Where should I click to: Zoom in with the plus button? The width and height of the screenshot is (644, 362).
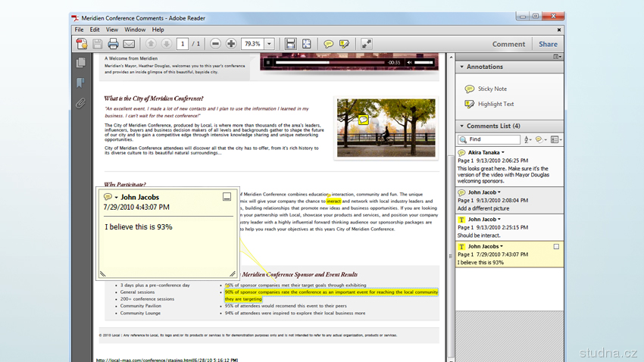[x=231, y=44]
